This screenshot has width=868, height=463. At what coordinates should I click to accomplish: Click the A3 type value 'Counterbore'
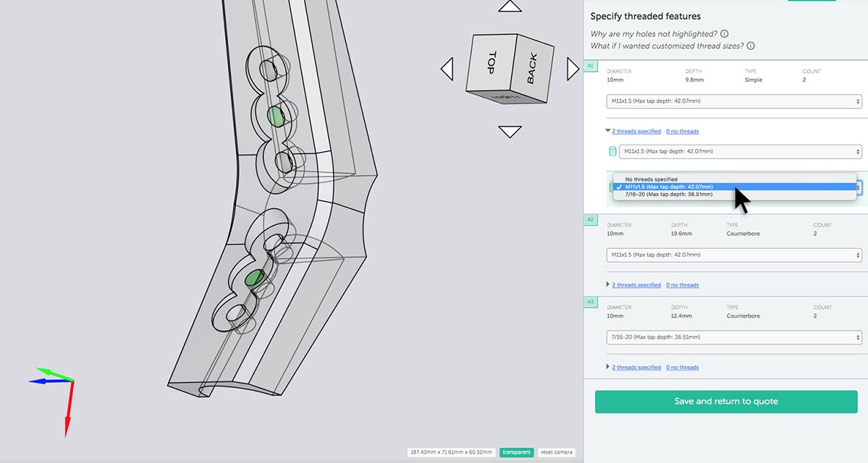[x=743, y=316]
